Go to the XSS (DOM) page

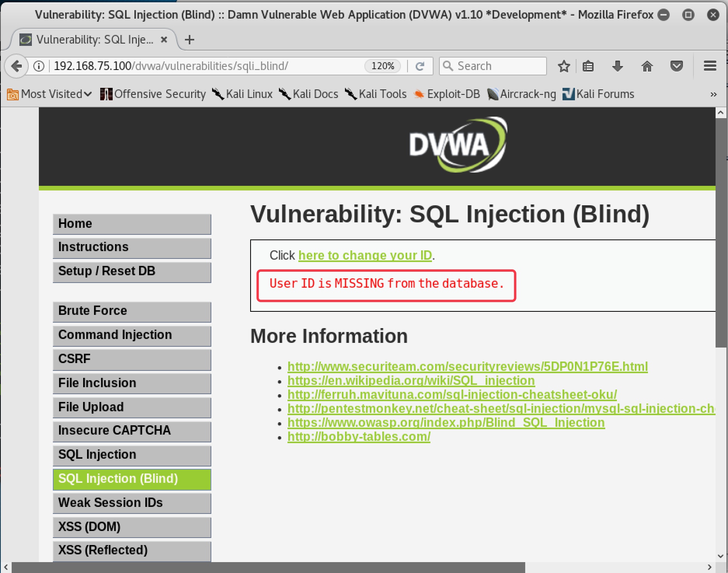tap(132, 527)
